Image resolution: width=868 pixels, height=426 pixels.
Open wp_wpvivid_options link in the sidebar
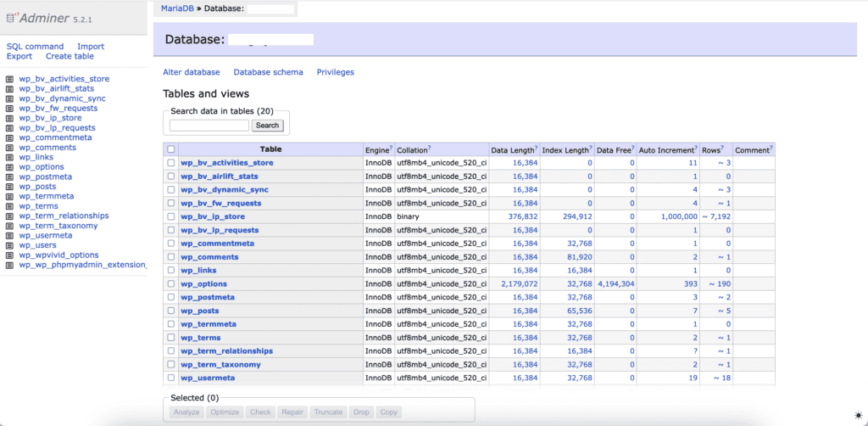[58, 255]
